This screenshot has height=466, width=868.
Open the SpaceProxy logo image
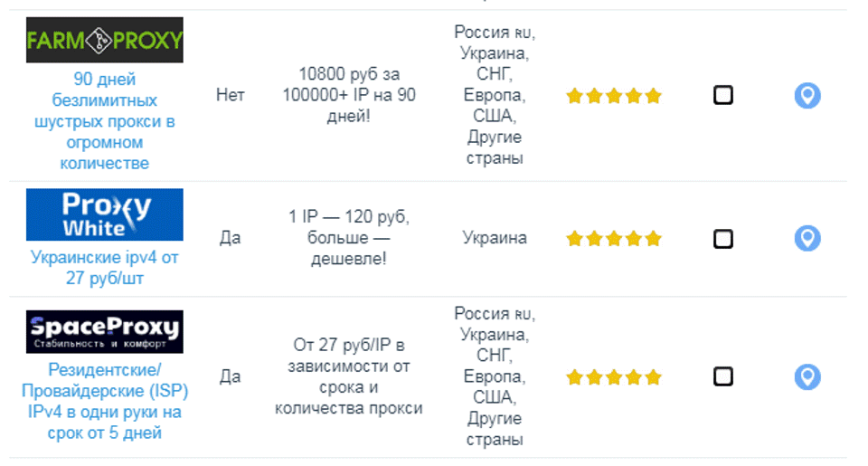105,331
